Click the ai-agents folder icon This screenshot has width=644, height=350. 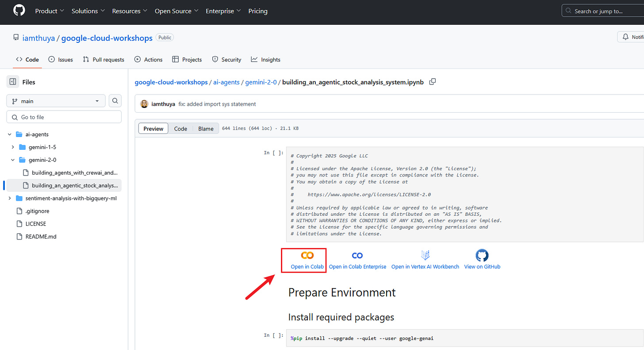(19, 134)
